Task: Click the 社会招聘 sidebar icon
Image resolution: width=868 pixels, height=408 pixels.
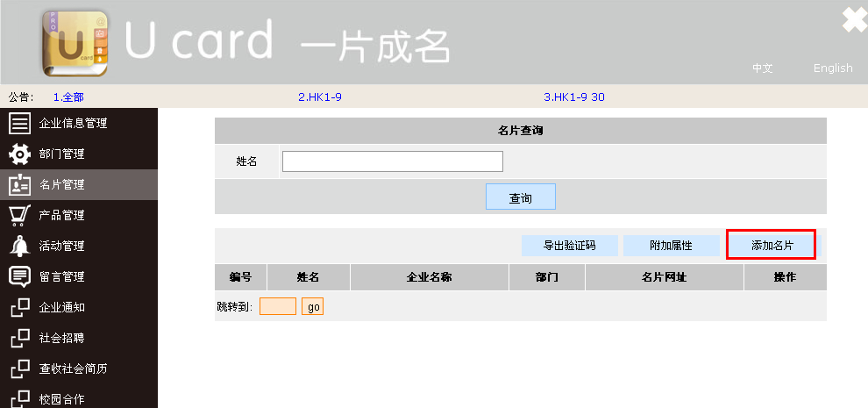Action: 20,338
